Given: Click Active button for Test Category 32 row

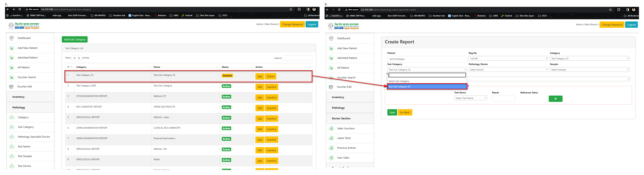Looking at the screenshot, I should (270, 76).
